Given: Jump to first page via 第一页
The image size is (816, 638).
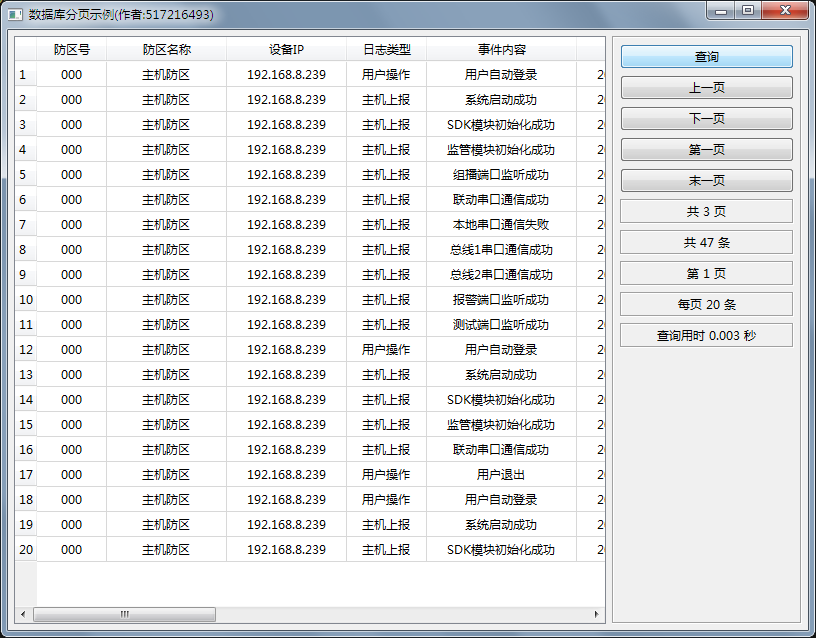Looking at the screenshot, I should [x=706, y=150].
